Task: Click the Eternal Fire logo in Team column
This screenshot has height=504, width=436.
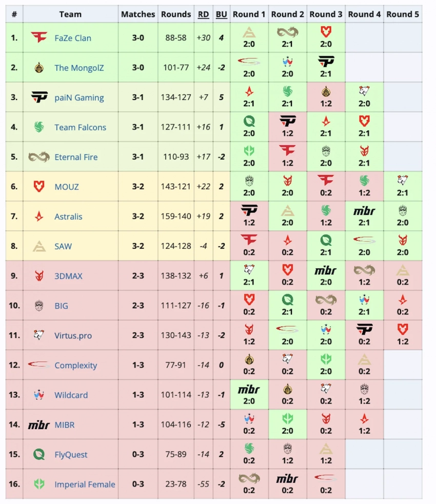Action: (x=39, y=156)
